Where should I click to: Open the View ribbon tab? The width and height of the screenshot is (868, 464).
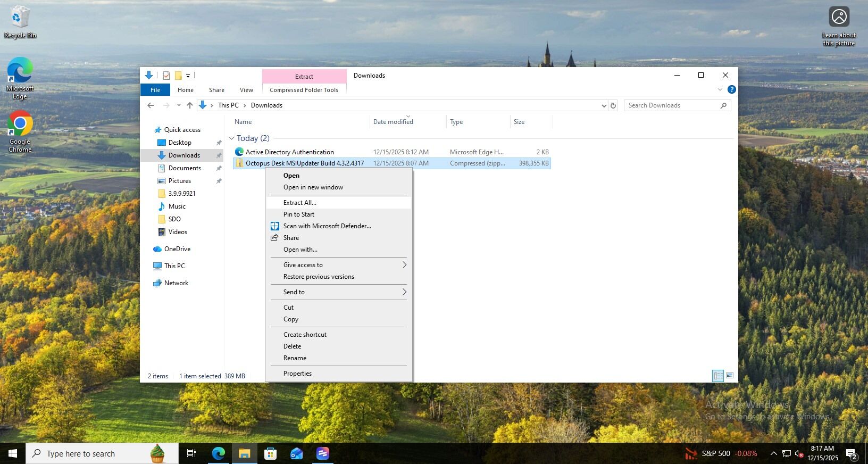pos(246,90)
